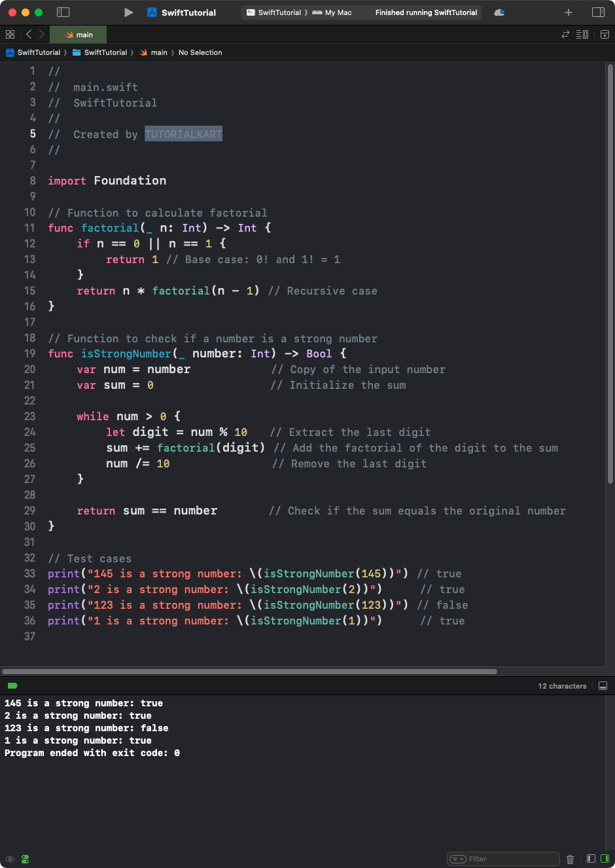This screenshot has height=868, width=615.
Task: Open the editor options icon at top right
Action: coord(581,34)
